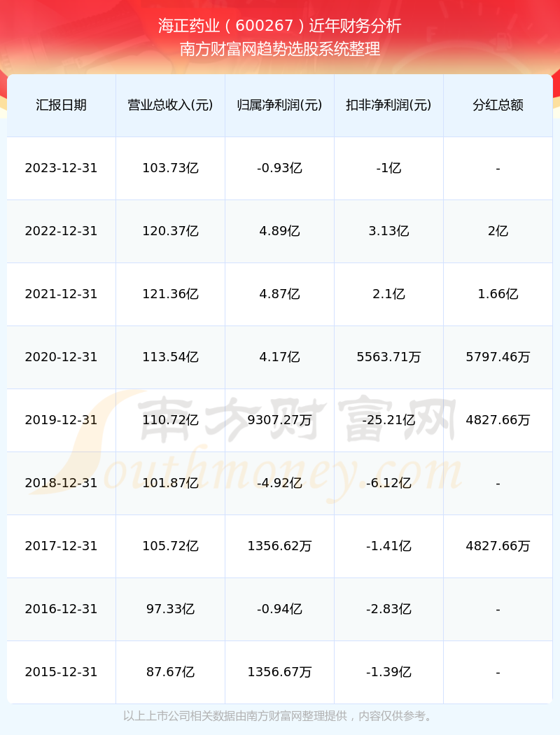The height and width of the screenshot is (735, 560).
Task: Click the date cell 2017-12-31
Action: point(62,546)
